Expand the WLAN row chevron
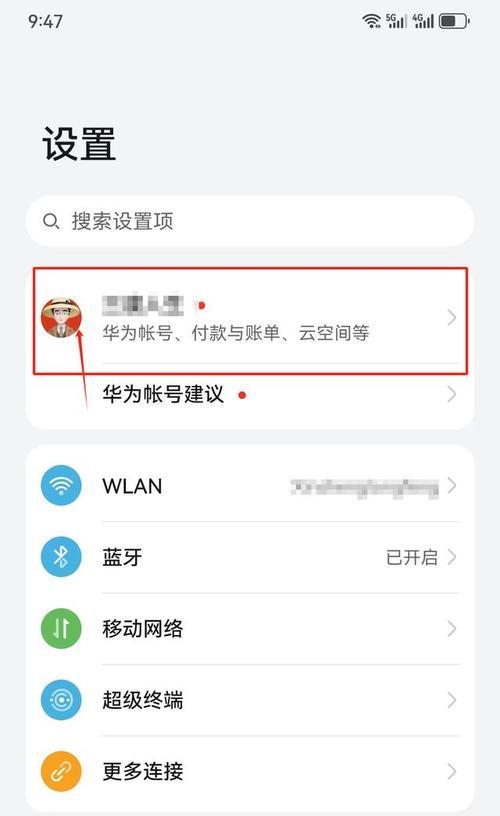The image size is (500, 816). pos(452,486)
